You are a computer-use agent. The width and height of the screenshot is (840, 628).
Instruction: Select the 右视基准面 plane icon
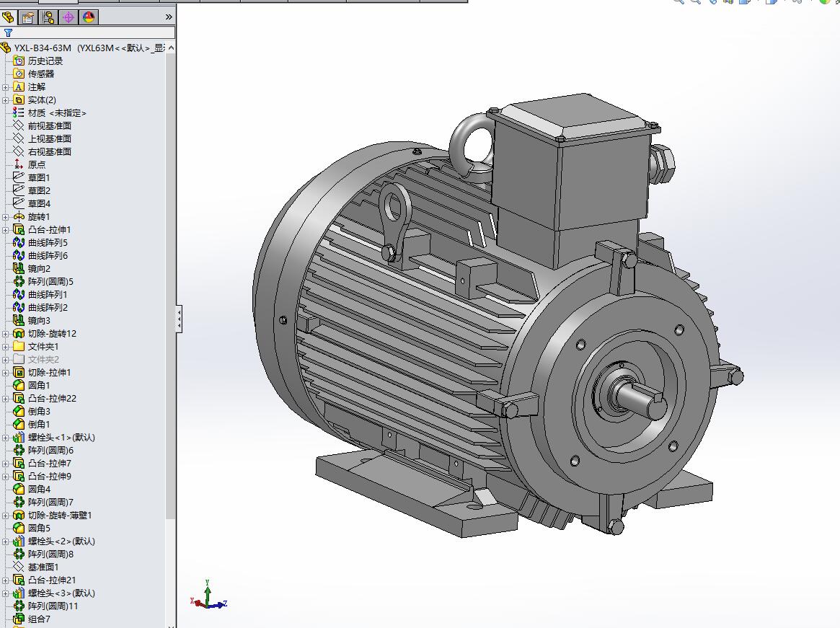point(19,151)
